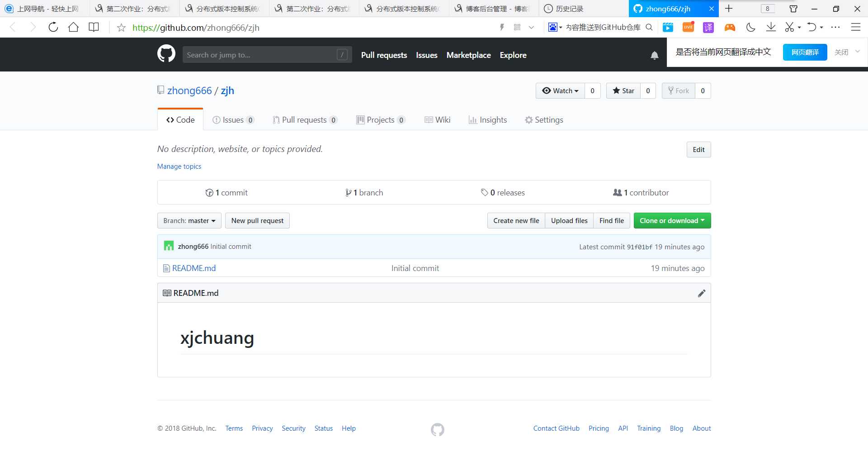The width and height of the screenshot is (868, 466).
Task: Expand the scissors tool dropdown arrow
Action: (x=799, y=28)
